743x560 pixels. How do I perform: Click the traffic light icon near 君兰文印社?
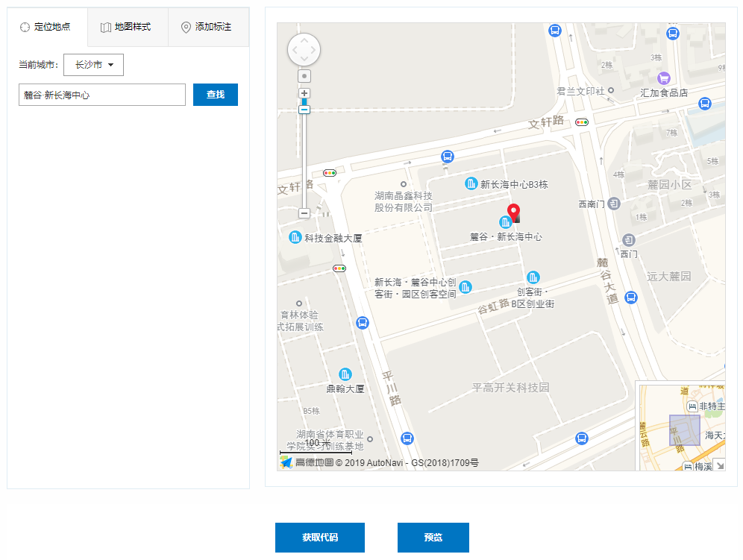click(582, 122)
